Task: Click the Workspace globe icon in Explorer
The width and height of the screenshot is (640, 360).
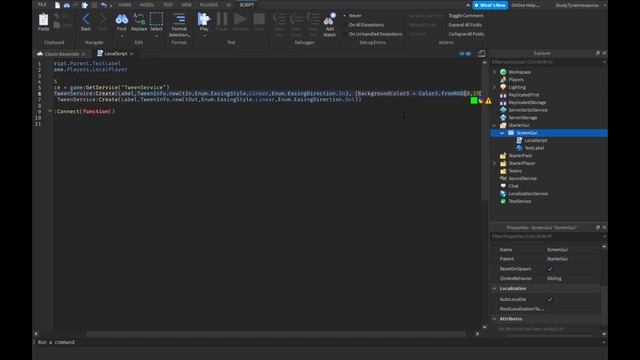Action: 503,72
